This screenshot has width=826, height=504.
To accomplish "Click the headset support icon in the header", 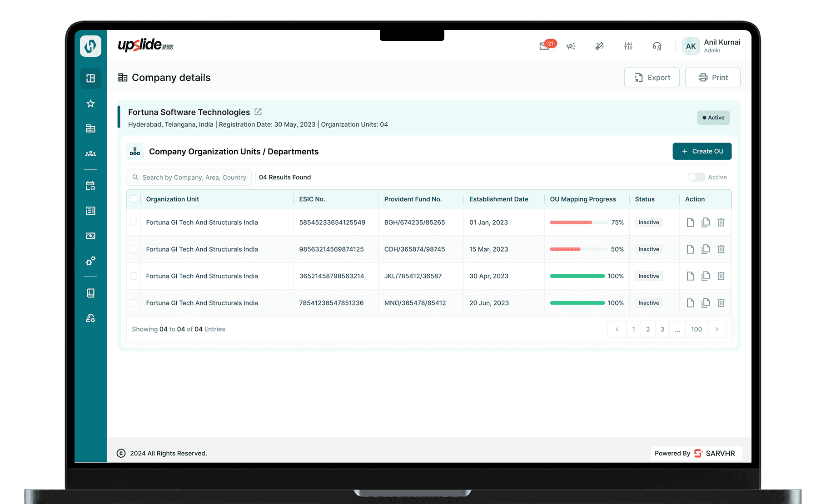I will (657, 46).
